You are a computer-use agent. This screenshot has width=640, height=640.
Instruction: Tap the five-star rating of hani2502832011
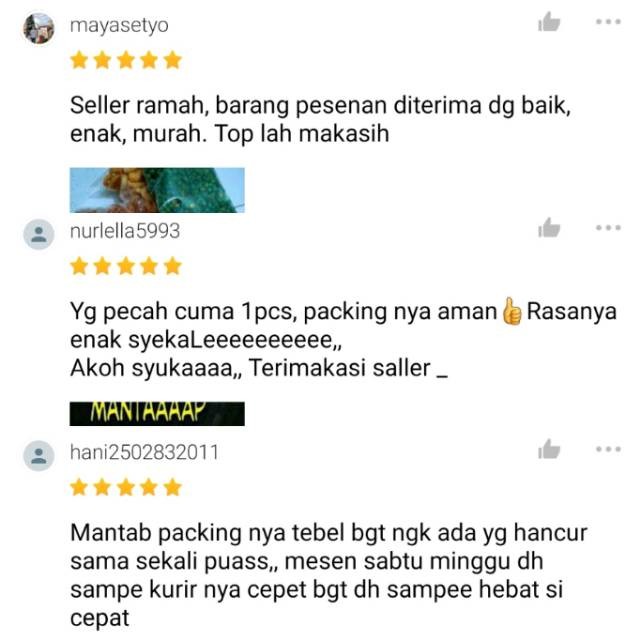point(126,488)
